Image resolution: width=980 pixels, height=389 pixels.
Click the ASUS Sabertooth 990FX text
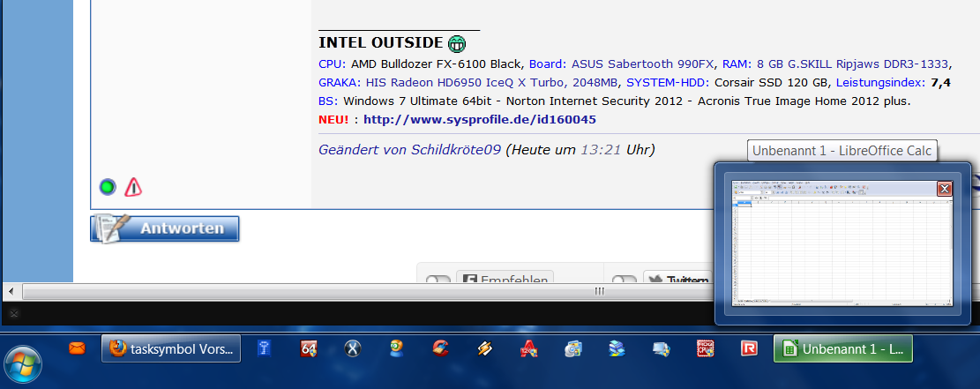tap(643, 64)
